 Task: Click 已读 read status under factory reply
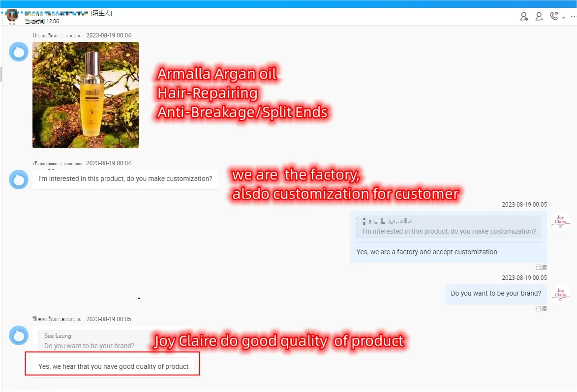pyautogui.click(x=541, y=267)
